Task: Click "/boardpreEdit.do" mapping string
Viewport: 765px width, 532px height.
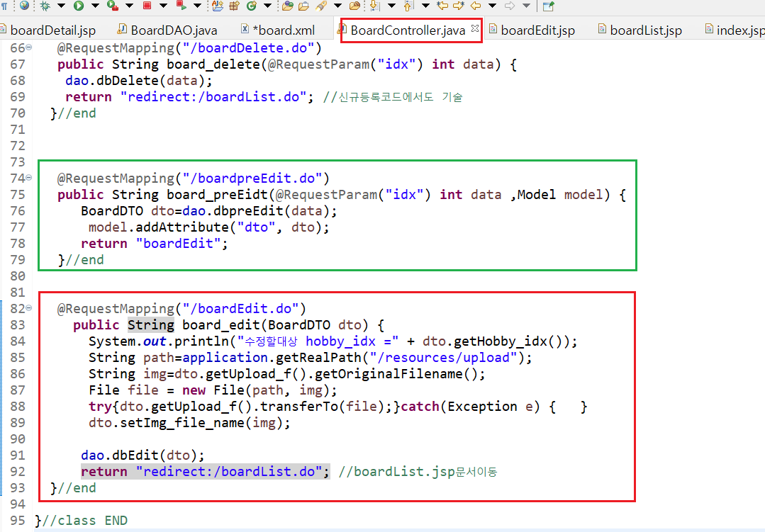Action: click(x=252, y=178)
